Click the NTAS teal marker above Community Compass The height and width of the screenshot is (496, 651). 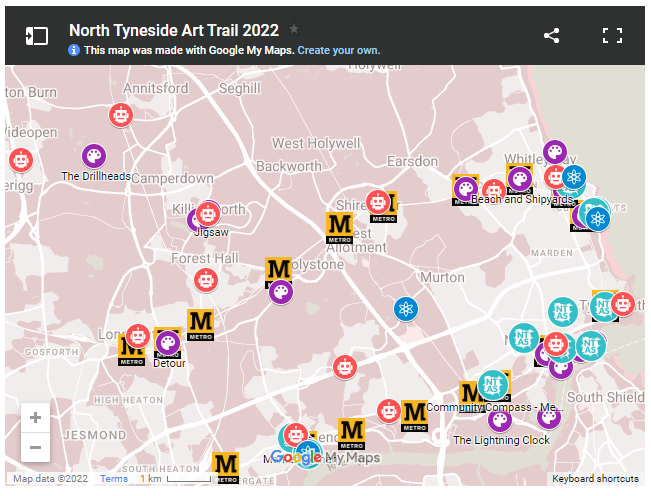493,385
